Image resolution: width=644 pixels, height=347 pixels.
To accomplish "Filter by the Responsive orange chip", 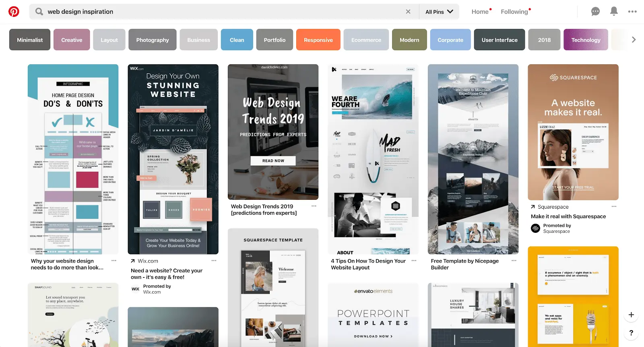I will 318,40.
